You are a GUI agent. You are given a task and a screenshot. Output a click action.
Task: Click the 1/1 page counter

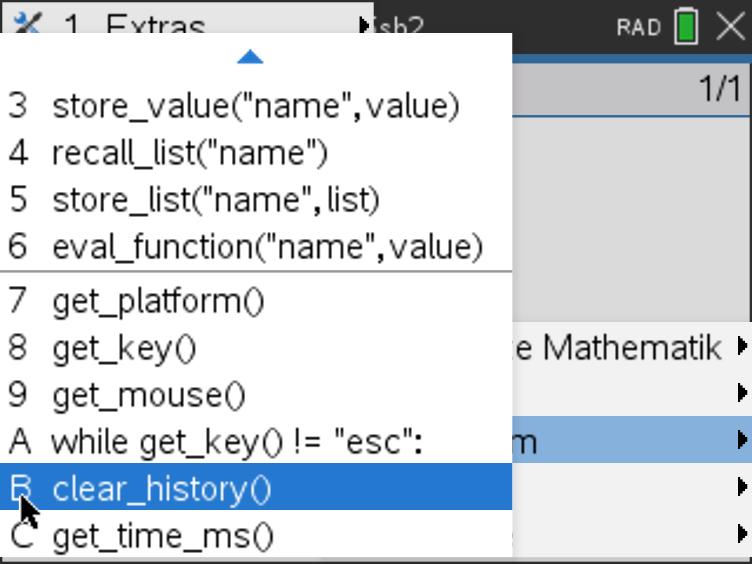click(718, 90)
